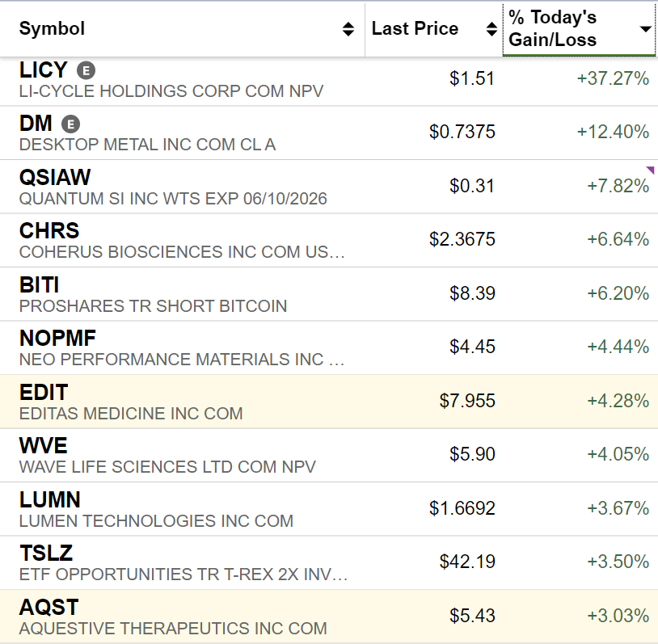
Task: Click the Last Price column header
Action: 415,29
